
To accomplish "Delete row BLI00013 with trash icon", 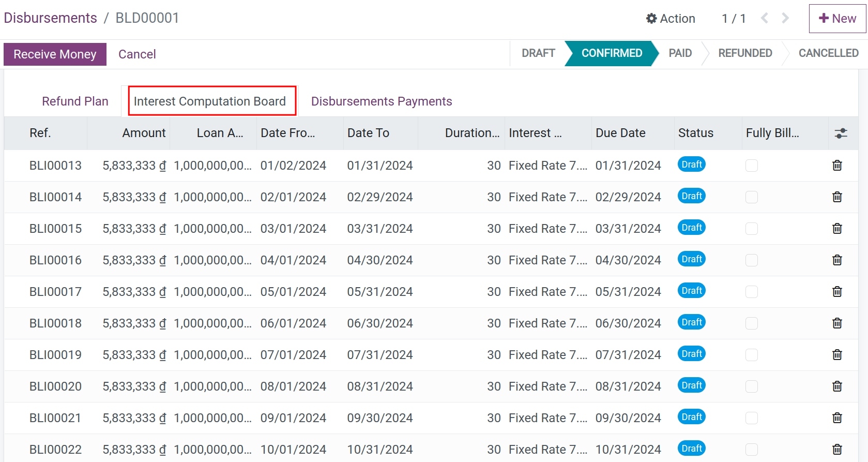I will point(837,166).
